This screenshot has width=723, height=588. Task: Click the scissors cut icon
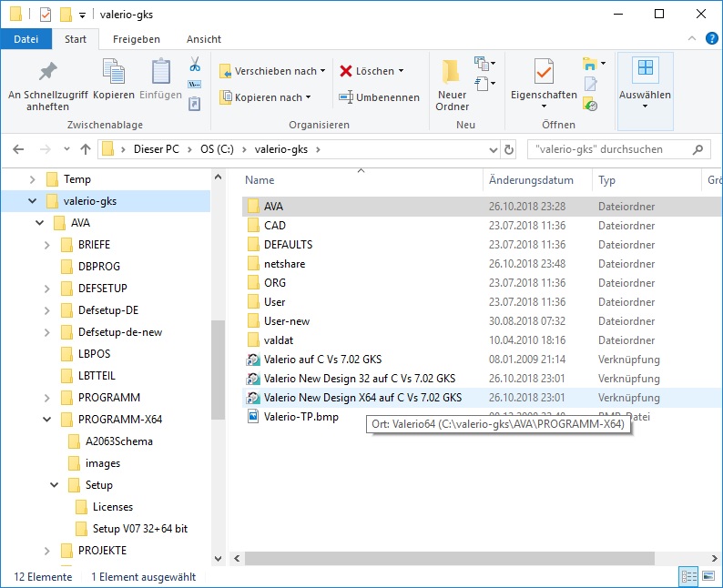[194, 65]
